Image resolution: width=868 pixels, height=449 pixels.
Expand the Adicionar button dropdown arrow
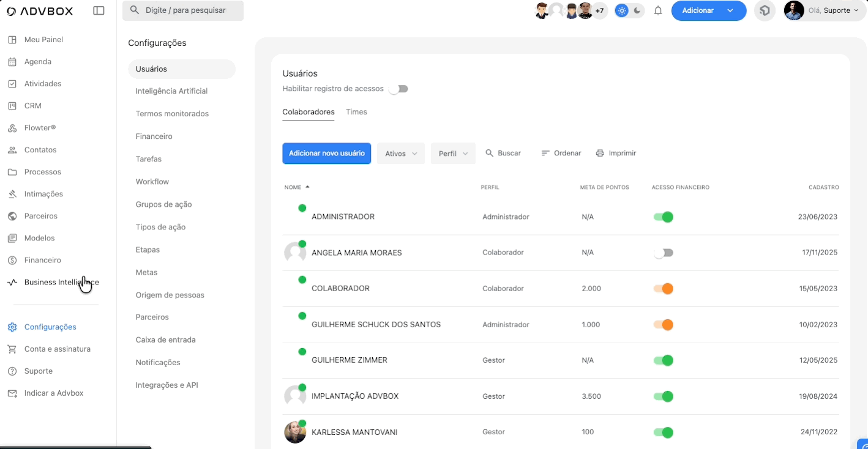click(730, 10)
